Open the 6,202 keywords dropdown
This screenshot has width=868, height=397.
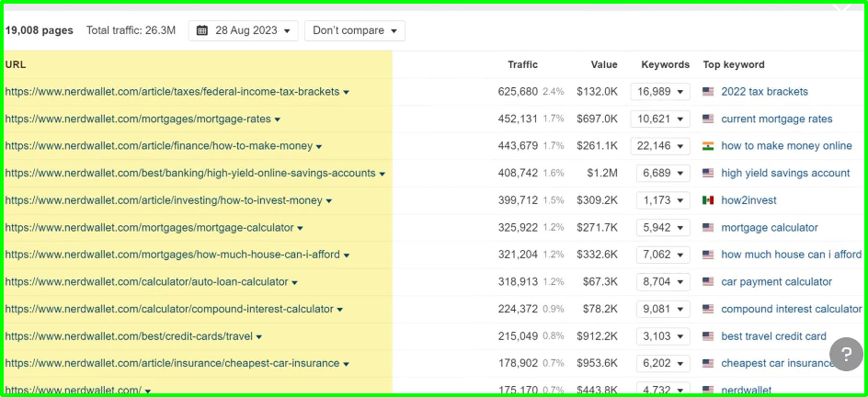tap(663, 363)
